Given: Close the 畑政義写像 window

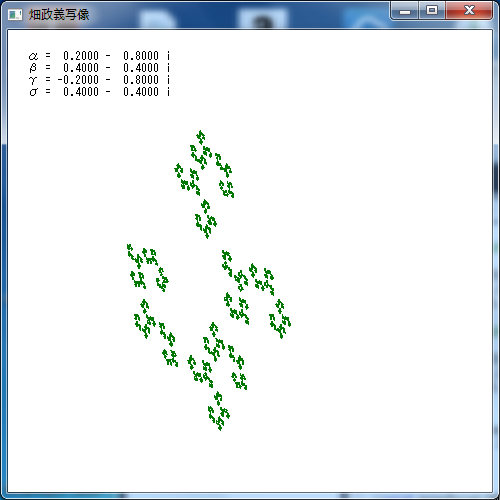Looking at the screenshot, I should (469, 11).
